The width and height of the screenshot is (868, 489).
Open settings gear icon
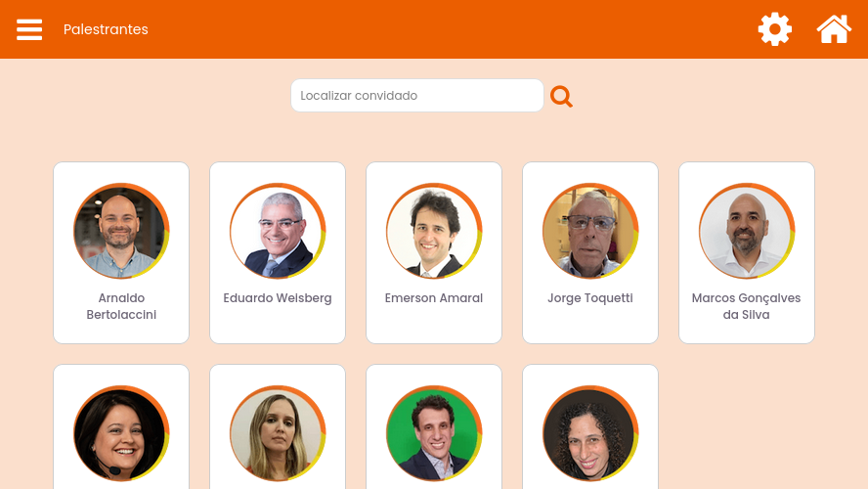click(x=774, y=29)
